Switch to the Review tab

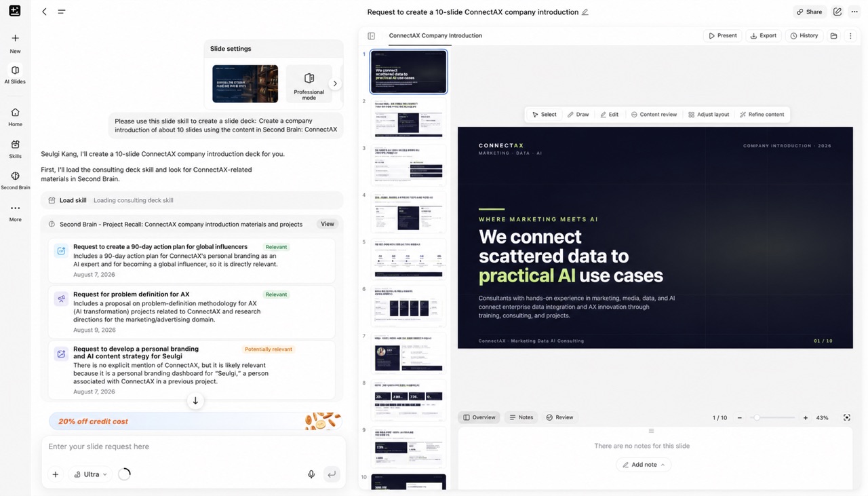560,418
